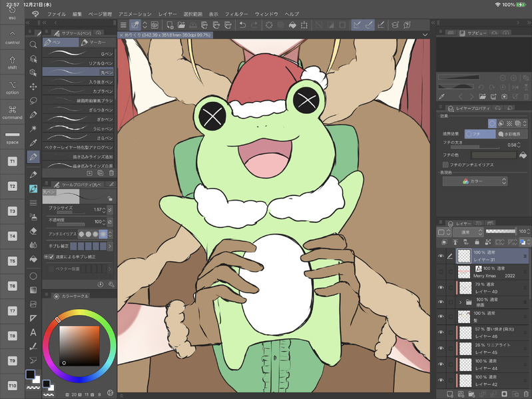Hide the 線画 folder layer
The height and width of the screenshot is (399, 532).
441,302
